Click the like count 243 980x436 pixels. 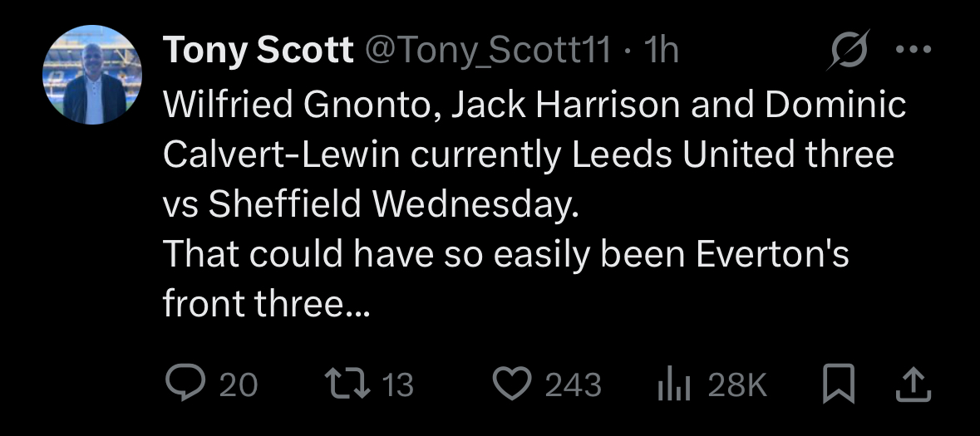(x=573, y=385)
